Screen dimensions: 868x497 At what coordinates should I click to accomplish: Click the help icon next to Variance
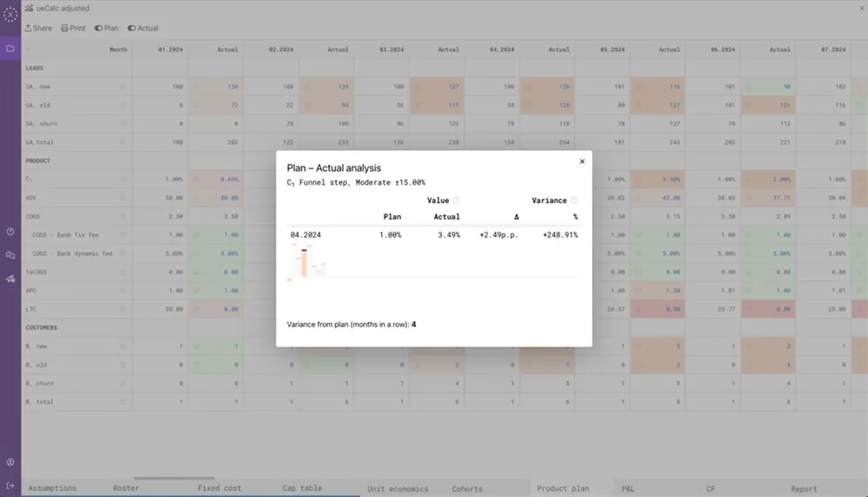point(574,200)
